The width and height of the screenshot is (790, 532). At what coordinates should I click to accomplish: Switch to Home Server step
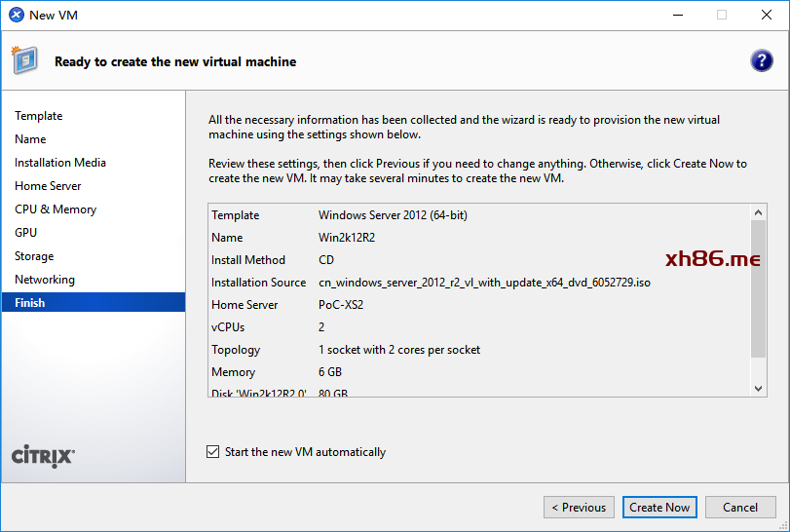coord(48,186)
